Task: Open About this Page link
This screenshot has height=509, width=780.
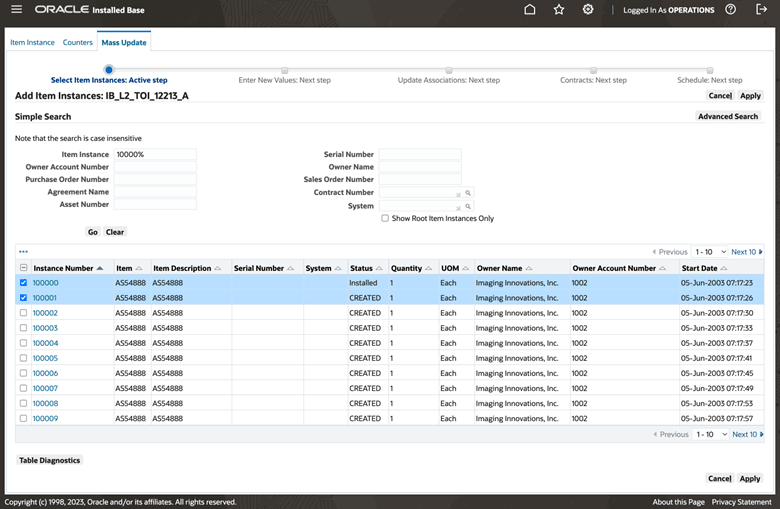Action: tap(679, 502)
